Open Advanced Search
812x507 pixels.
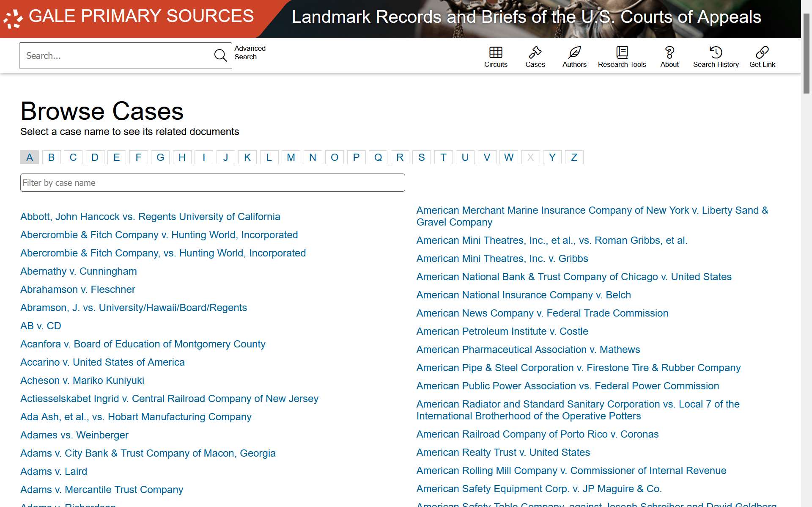(x=250, y=52)
